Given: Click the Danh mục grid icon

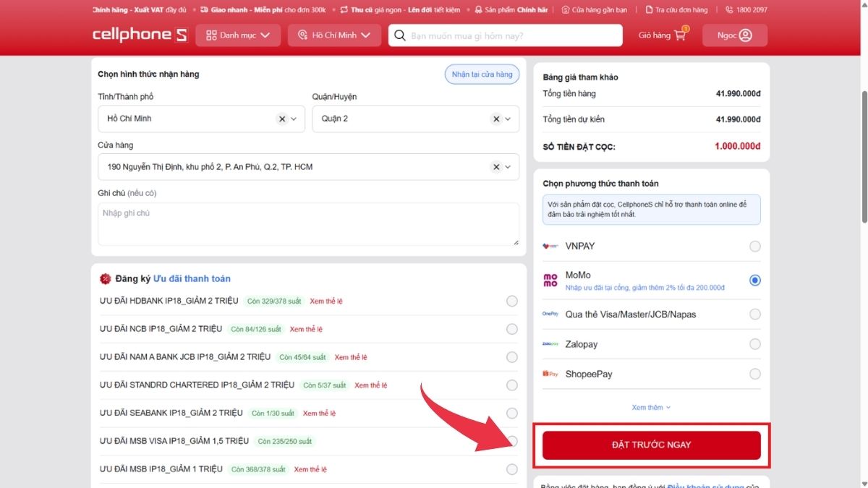Looking at the screenshot, I should pyautogui.click(x=211, y=35).
